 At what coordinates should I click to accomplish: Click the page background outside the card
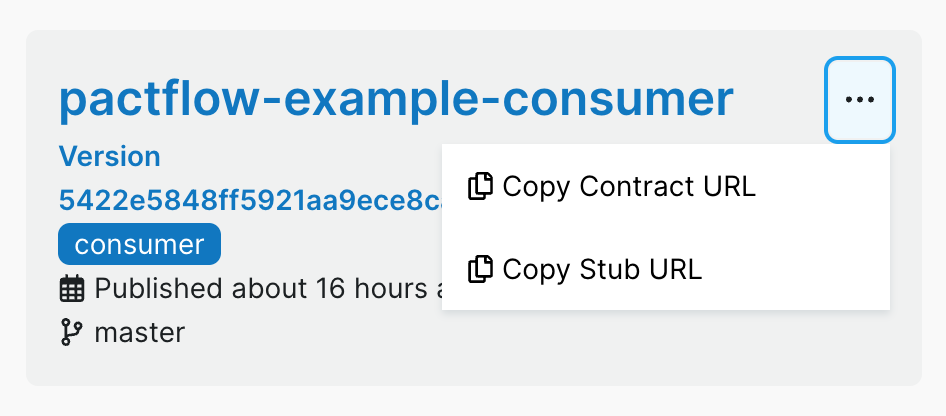pyautogui.click(x=470, y=400)
